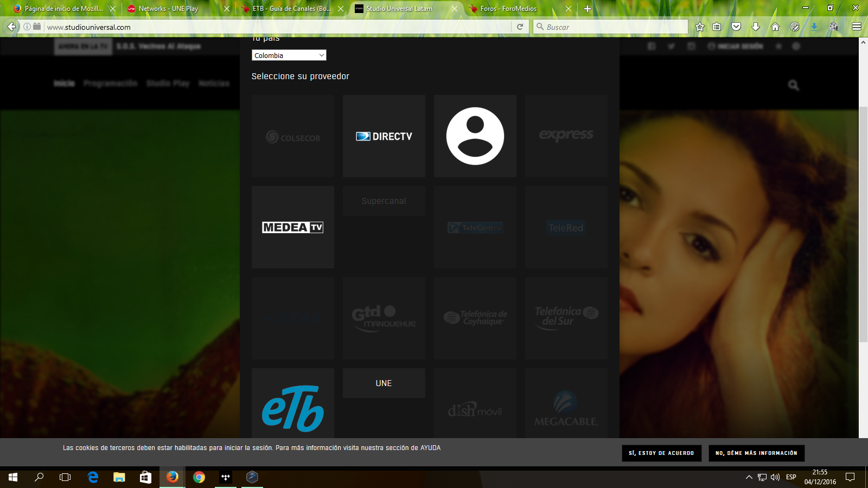The image size is (868, 488).
Task: Select the DIRECTV provider tile
Action: tap(384, 136)
